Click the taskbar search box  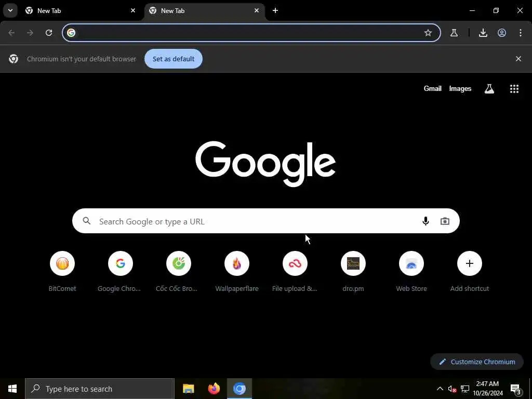point(100,389)
